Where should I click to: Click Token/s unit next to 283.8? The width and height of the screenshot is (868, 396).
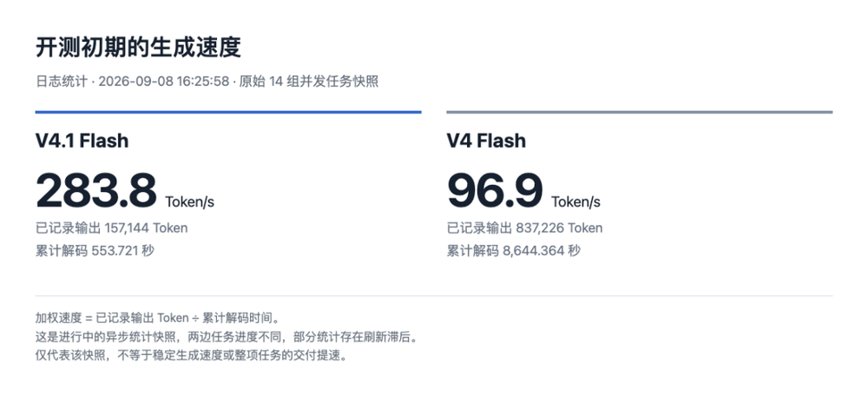pyautogui.click(x=189, y=202)
